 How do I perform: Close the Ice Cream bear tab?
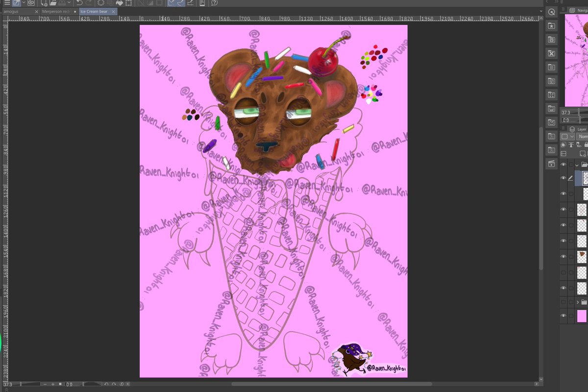[113, 12]
